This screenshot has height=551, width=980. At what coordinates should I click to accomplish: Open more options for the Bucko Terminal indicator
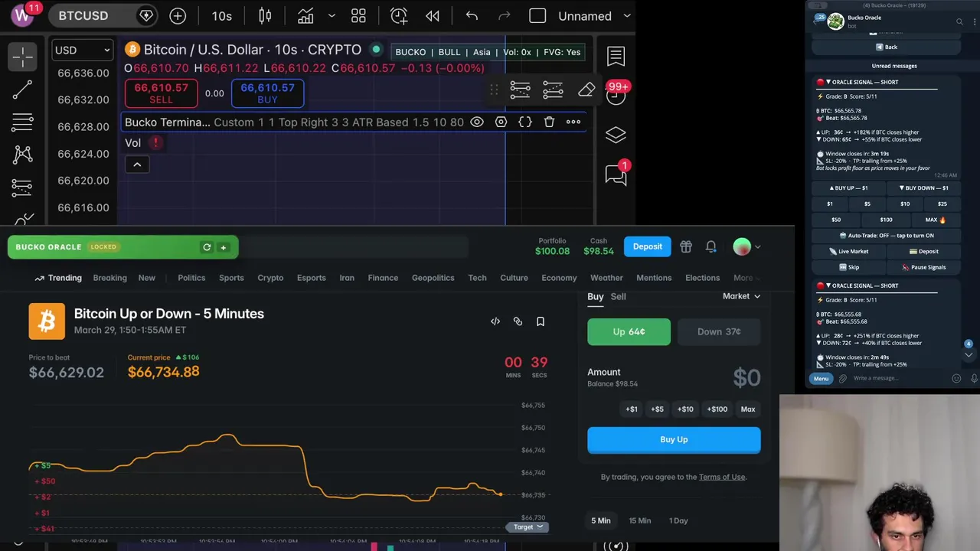[573, 122]
